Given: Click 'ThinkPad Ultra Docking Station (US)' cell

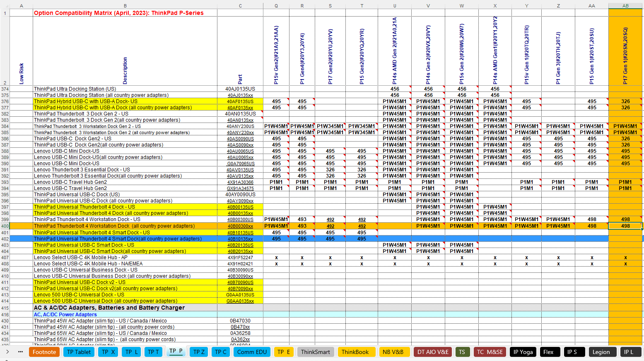Looking at the screenshot, I should pos(125,89).
